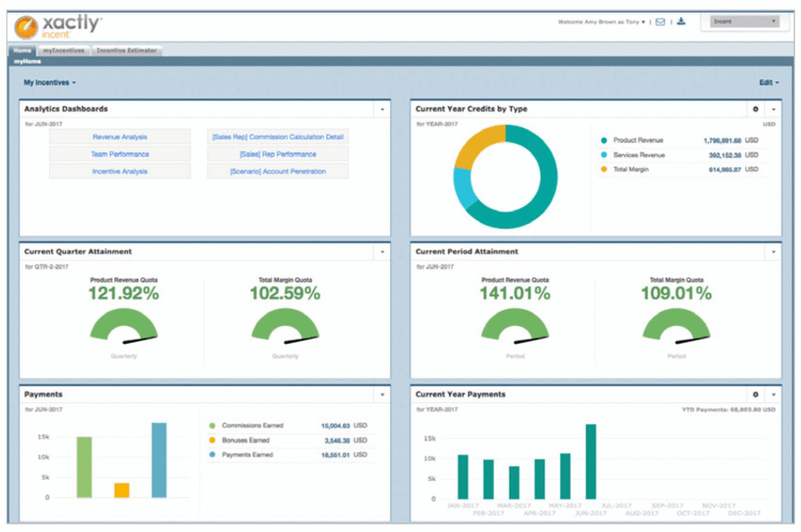The width and height of the screenshot is (801, 532).
Task: Select the Product Revenue legend marker
Action: pos(603,141)
